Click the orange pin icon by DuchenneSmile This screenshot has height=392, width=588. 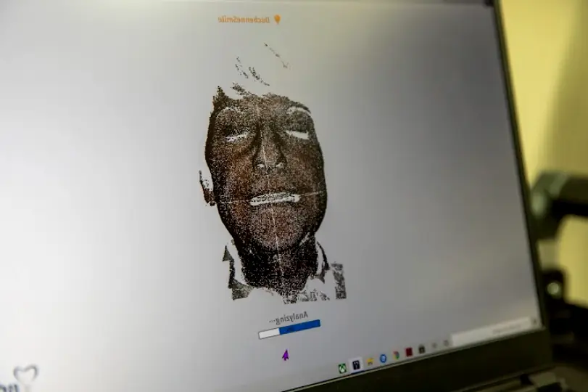[x=277, y=19]
